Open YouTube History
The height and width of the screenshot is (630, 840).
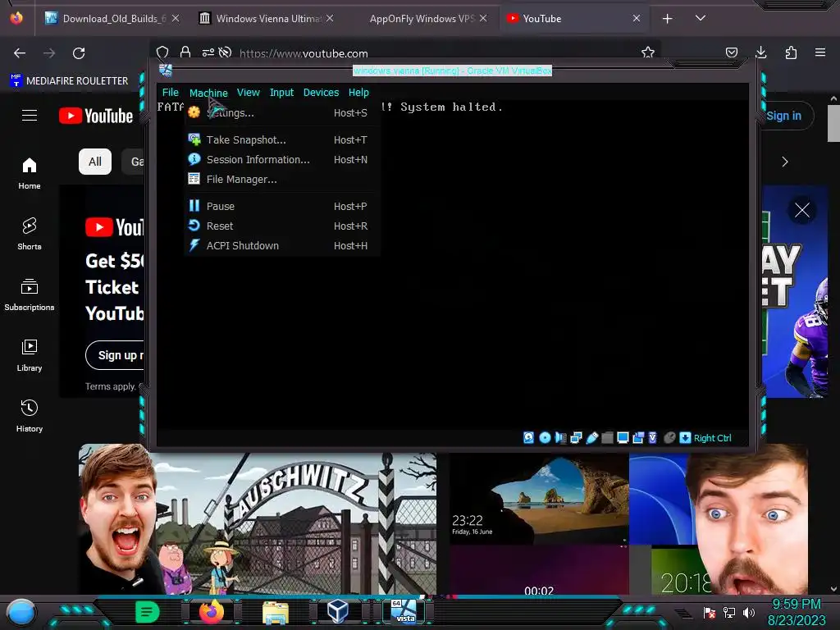(x=30, y=416)
